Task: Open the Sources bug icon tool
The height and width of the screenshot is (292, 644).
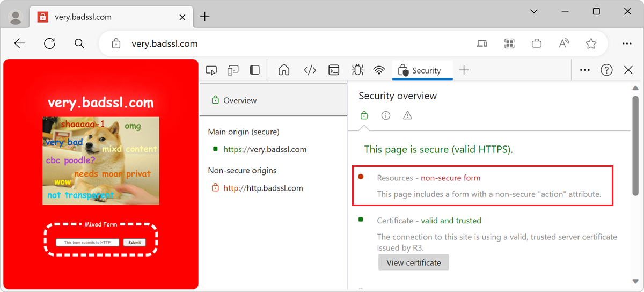Action: pyautogui.click(x=357, y=70)
